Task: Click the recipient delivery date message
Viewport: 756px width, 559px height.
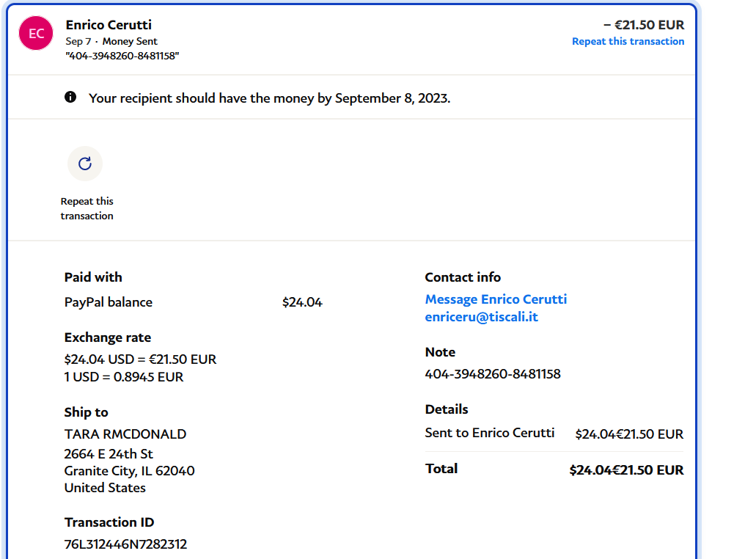Action: coord(269,98)
